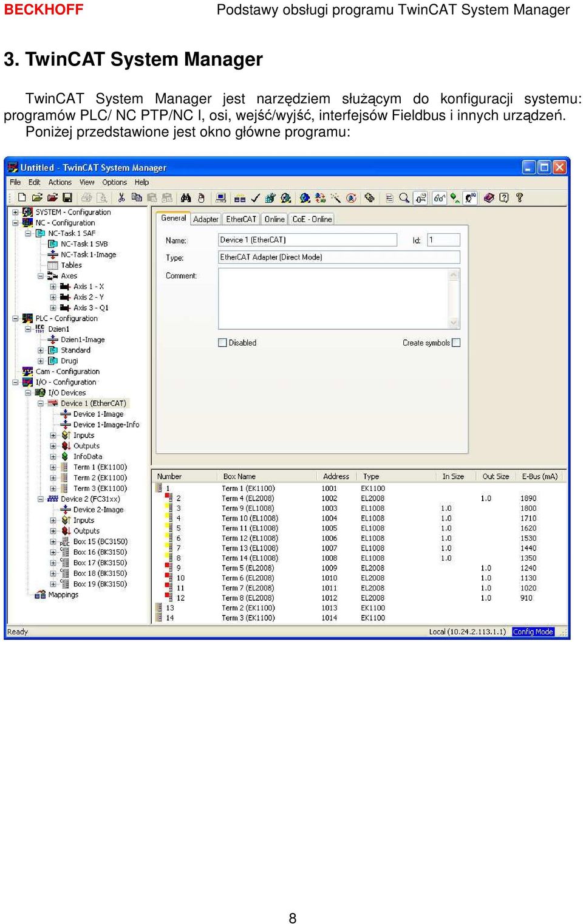Click the Show Online Data glasses icon
Screen dimensions: 583x924
pos(440,197)
